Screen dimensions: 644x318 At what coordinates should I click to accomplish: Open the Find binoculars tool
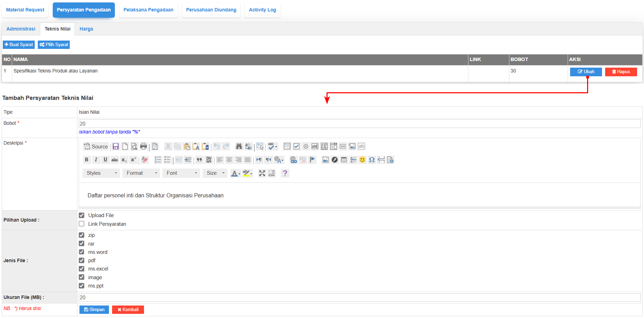(239, 146)
